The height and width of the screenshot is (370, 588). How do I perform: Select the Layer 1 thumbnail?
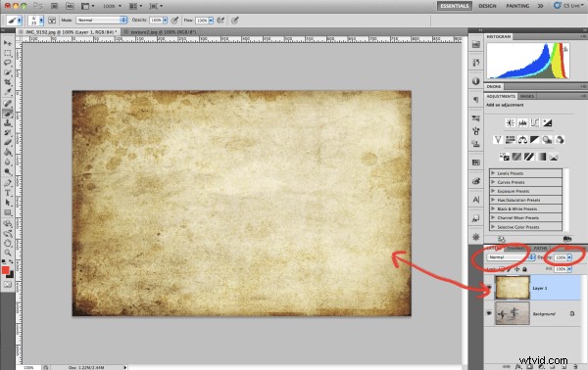[513, 287]
